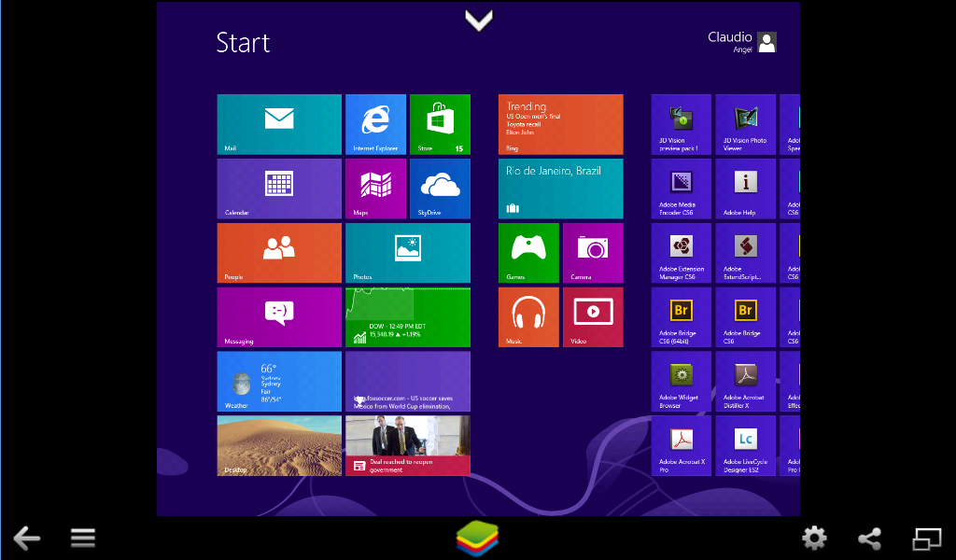956x560 pixels.
Task: Launch Adobe Extension Manager CS6
Action: [x=682, y=253]
